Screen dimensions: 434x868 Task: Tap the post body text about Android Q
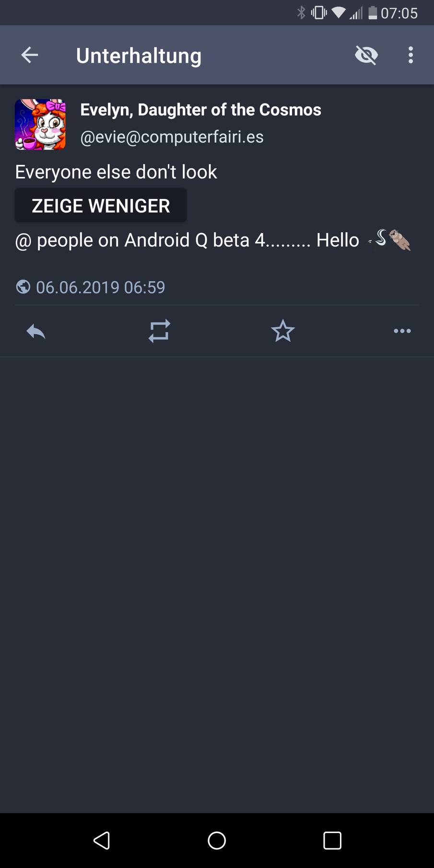(x=187, y=240)
